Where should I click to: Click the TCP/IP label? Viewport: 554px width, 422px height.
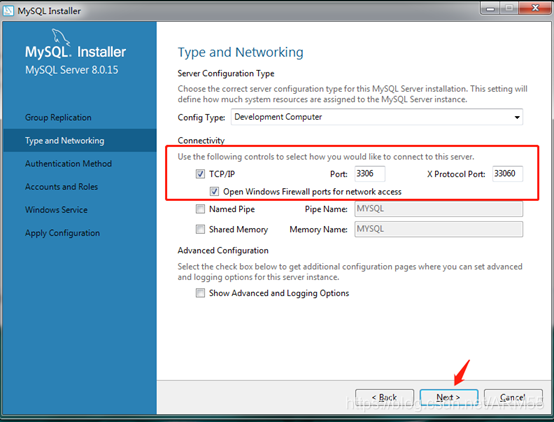tap(222, 174)
